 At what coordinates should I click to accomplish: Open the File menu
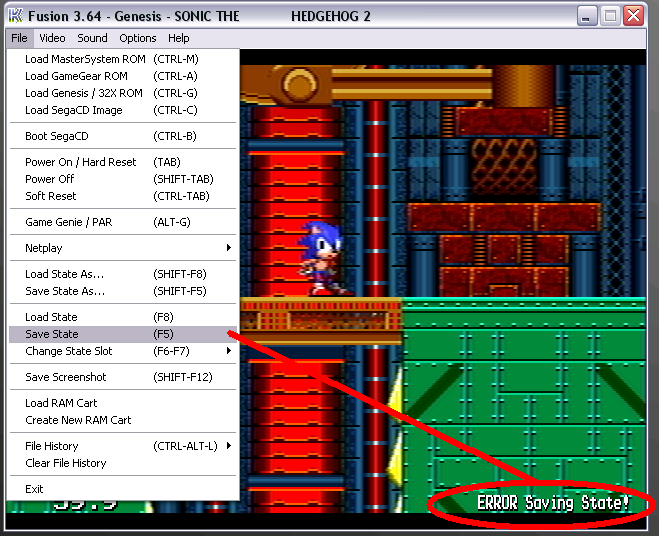pos(19,38)
